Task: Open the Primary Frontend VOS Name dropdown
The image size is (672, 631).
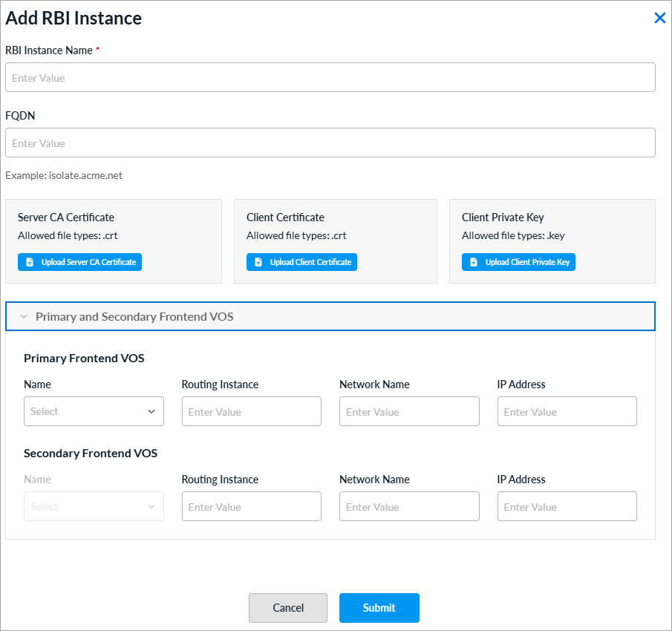Action: click(x=94, y=411)
